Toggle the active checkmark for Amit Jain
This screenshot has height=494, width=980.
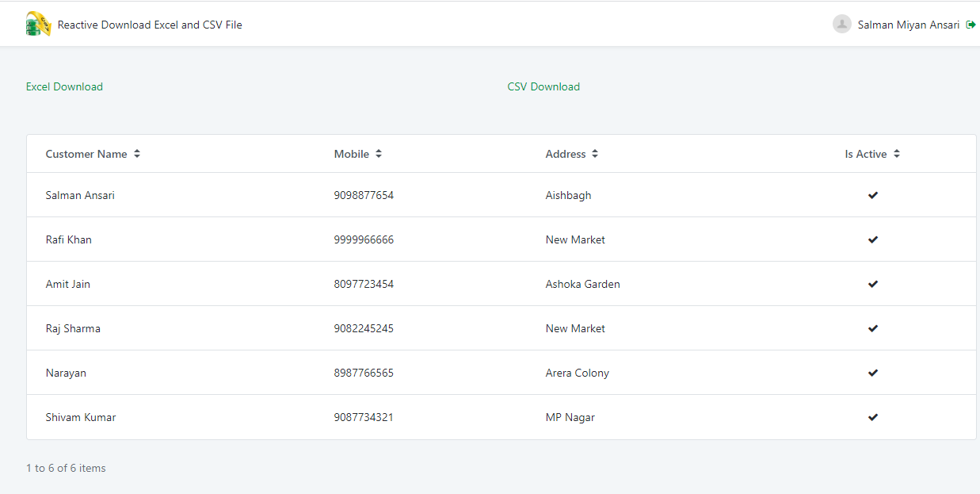click(872, 284)
